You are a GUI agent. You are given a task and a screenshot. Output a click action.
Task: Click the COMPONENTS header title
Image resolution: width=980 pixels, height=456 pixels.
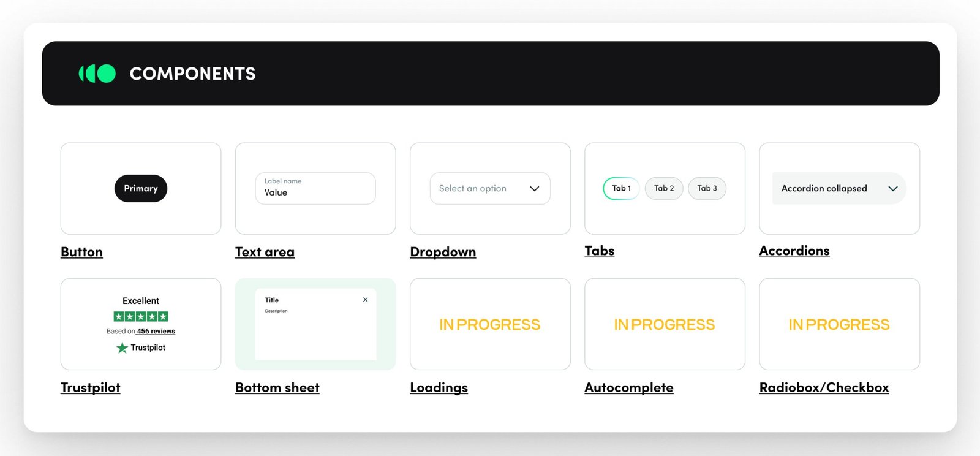tap(193, 74)
